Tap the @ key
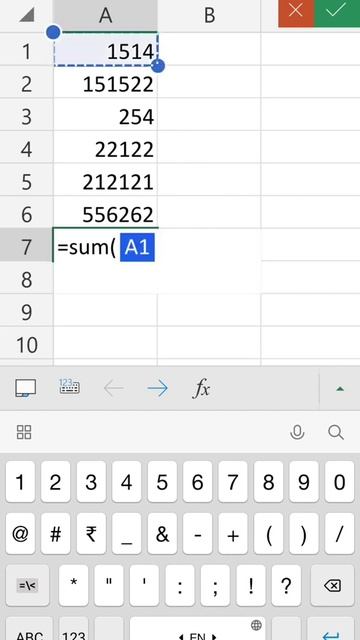The image size is (360, 640). click(x=20, y=534)
